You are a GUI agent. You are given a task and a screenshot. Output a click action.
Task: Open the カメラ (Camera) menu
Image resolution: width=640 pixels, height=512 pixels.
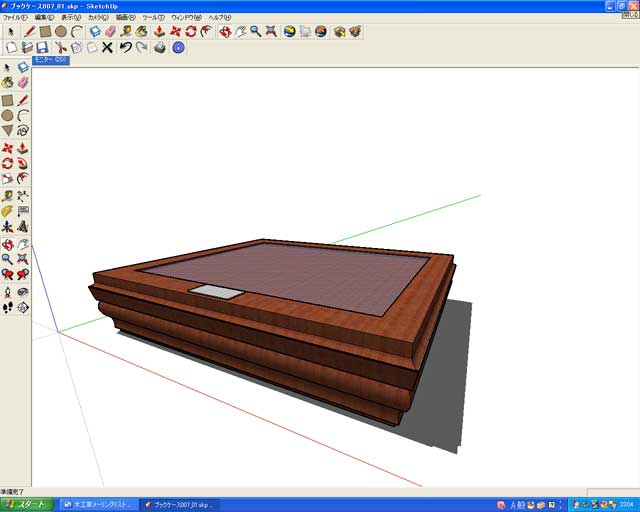click(98, 18)
